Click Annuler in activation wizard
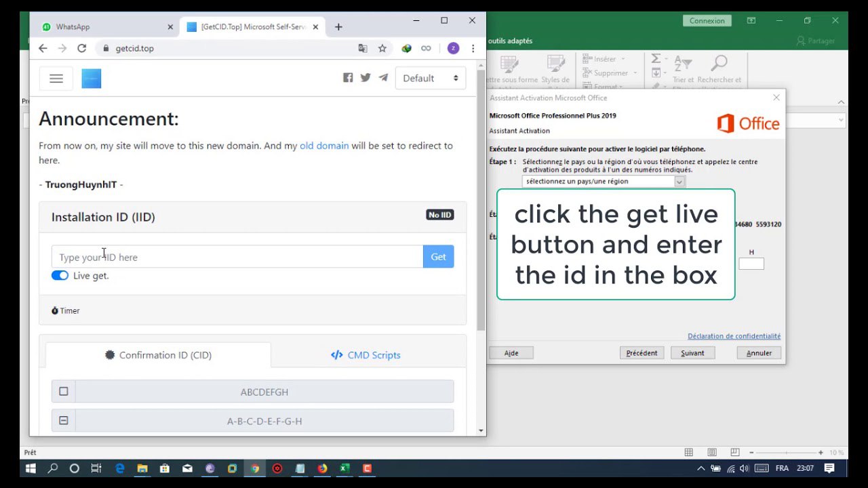This screenshot has width=868, height=488. coord(759,353)
